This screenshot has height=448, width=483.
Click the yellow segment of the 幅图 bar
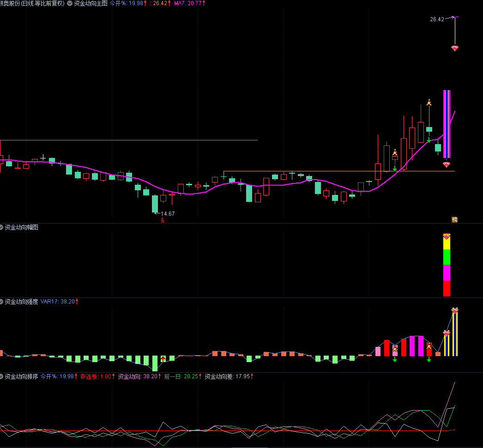[447, 244]
